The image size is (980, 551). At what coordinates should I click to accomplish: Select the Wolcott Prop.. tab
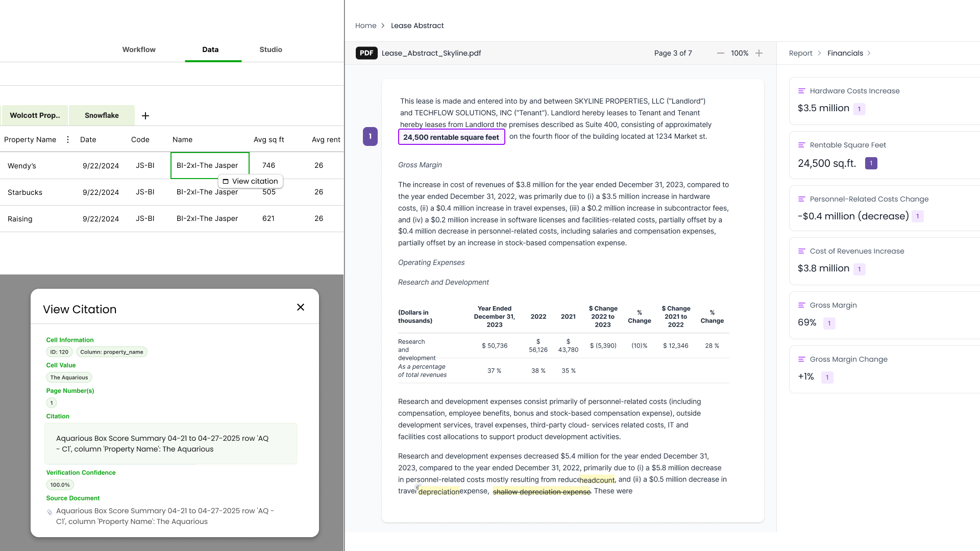point(35,115)
